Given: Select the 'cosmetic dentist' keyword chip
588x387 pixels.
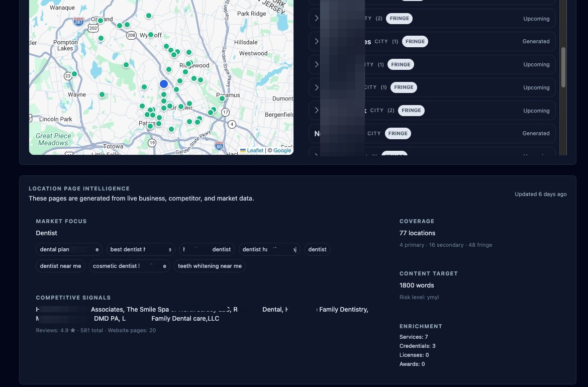Looking at the screenshot, I should pos(129,266).
